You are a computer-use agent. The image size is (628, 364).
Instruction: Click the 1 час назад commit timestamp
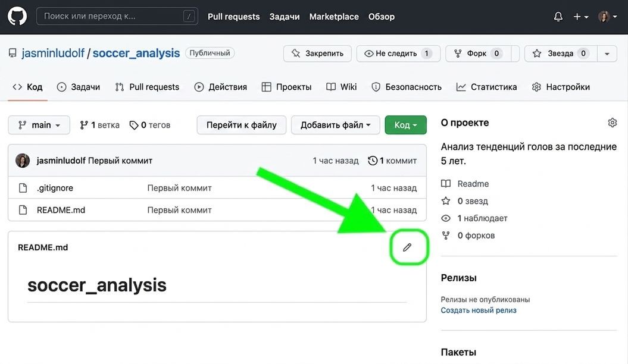pos(336,161)
